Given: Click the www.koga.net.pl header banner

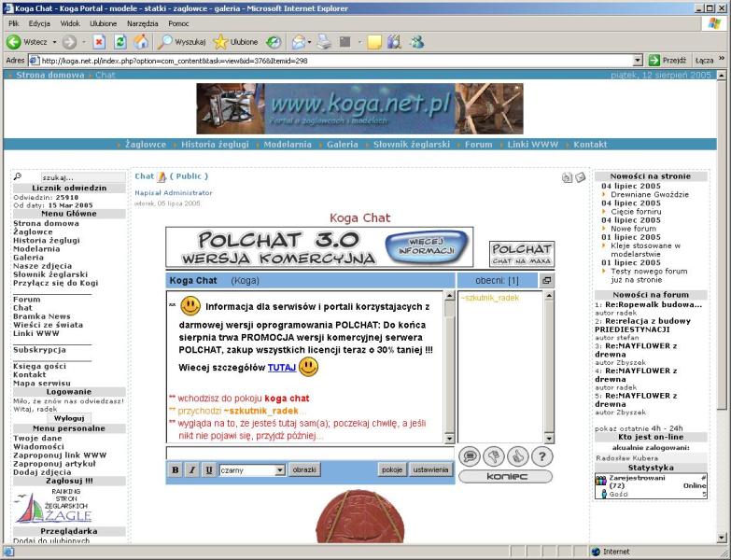Looking at the screenshot, I should 359,108.
